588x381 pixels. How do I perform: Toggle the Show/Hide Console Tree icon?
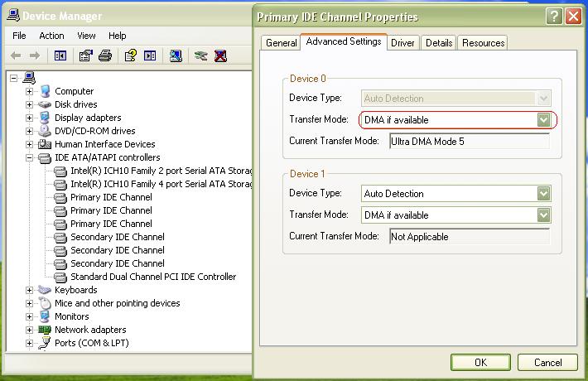point(60,55)
